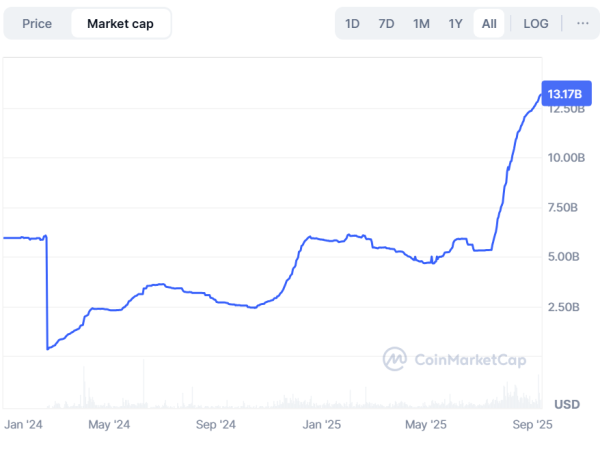Screen dimensions: 600x449
Task: Click the Jan '25 axis label
Action: pyautogui.click(x=324, y=425)
